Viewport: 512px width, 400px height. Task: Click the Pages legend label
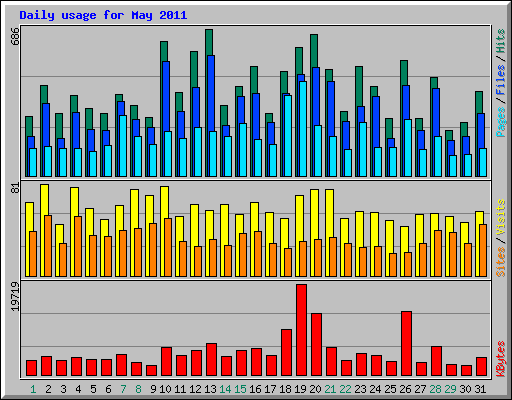(501, 122)
